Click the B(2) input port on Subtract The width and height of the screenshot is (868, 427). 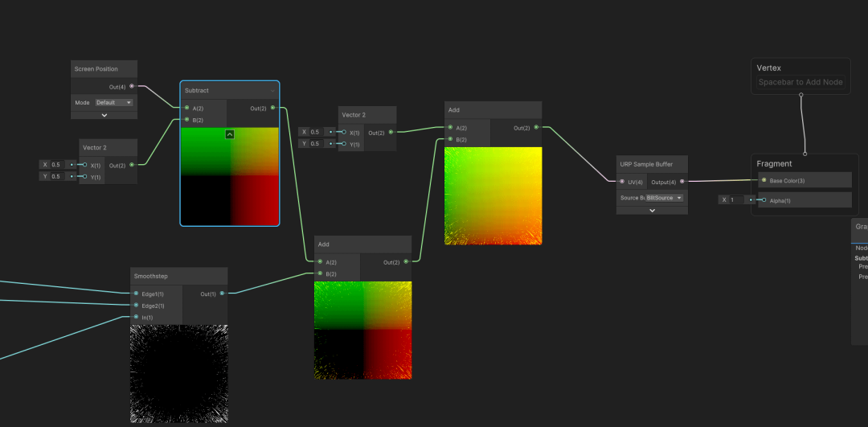(186, 120)
